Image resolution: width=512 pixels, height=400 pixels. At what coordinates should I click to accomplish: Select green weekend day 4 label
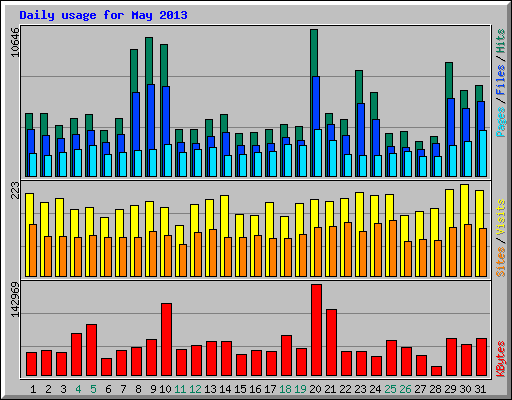click(x=78, y=389)
